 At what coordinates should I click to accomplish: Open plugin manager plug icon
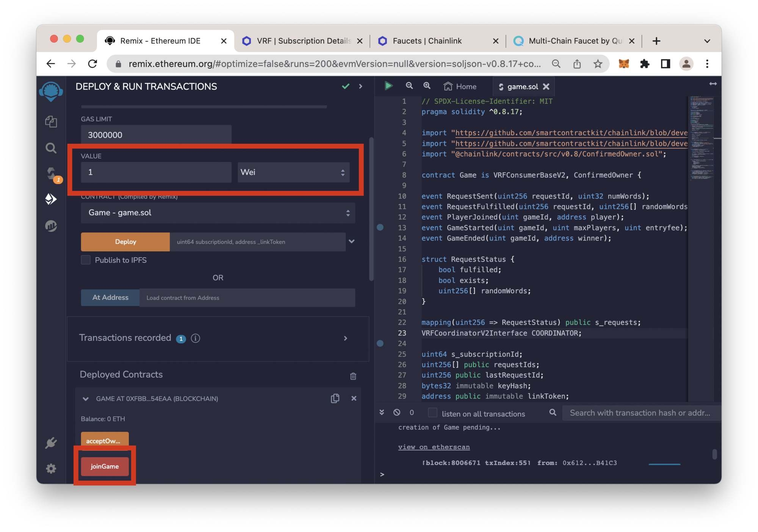[x=51, y=443]
